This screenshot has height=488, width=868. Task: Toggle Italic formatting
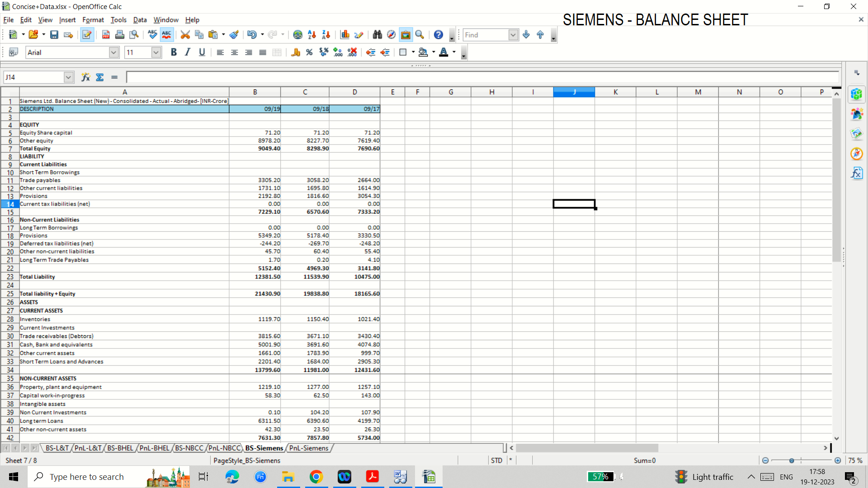click(x=188, y=52)
